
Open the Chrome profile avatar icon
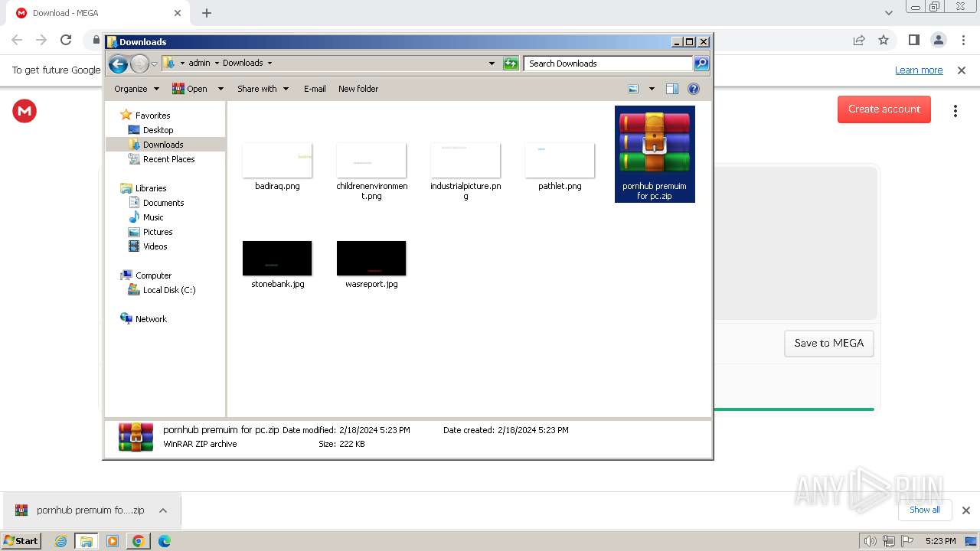939,40
